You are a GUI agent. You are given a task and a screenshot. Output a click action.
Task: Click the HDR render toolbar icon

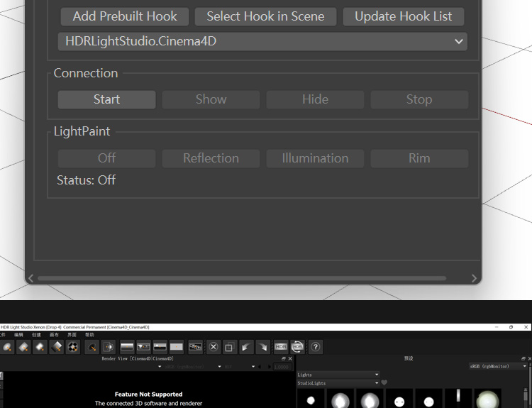point(281,347)
